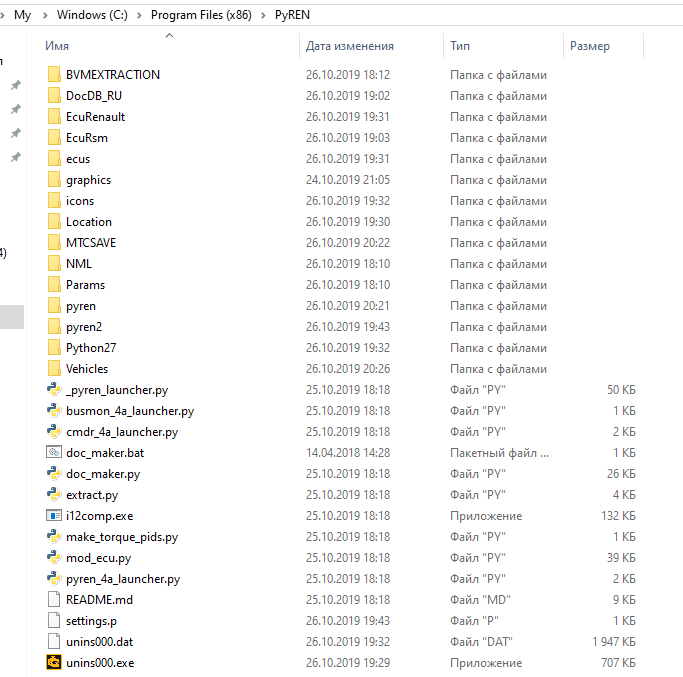The width and height of the screenshot is (683, 677).
Task: Click the MTCSAVE folder icon
Action: (54, 243)
